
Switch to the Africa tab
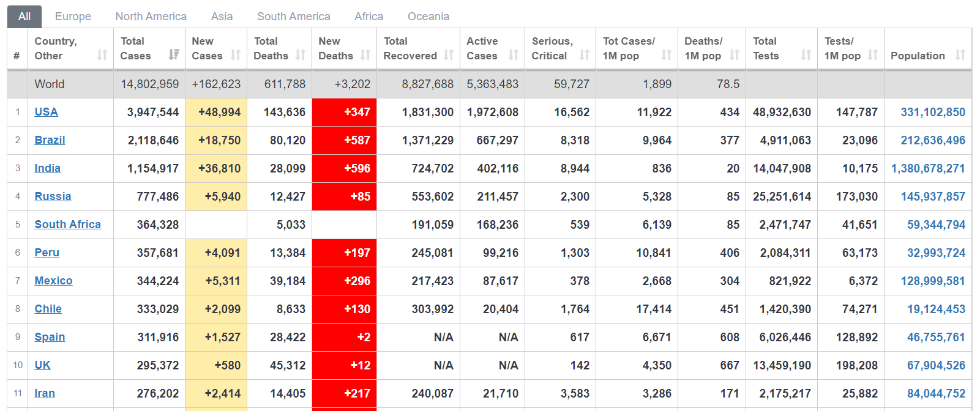pos(368,17)
